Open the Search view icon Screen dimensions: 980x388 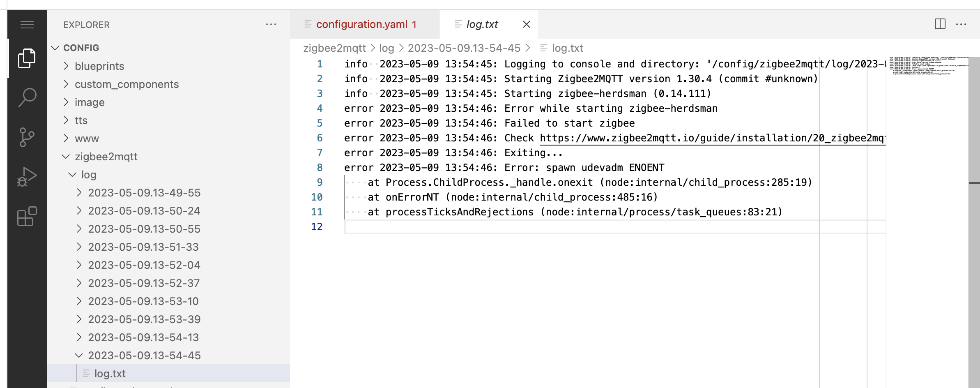tap(27, 97)
